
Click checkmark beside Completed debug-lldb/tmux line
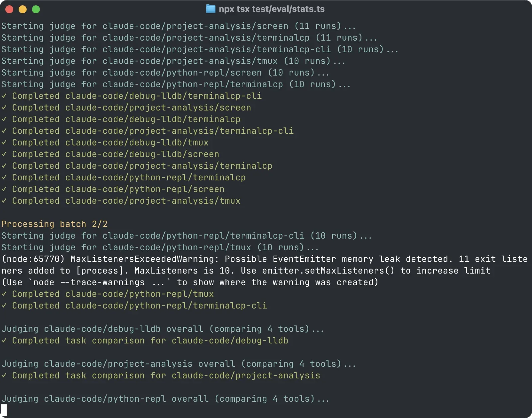[4, 143]
